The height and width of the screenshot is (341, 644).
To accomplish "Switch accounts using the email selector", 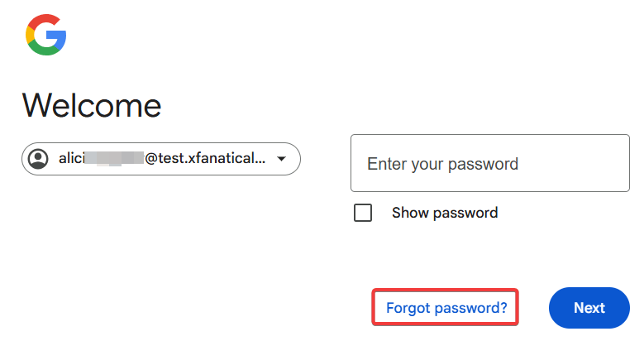I will click(161, 159).
